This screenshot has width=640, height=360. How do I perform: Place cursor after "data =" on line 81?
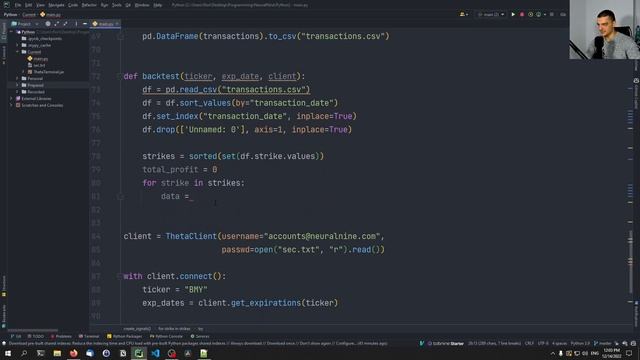tap(190, 196)
